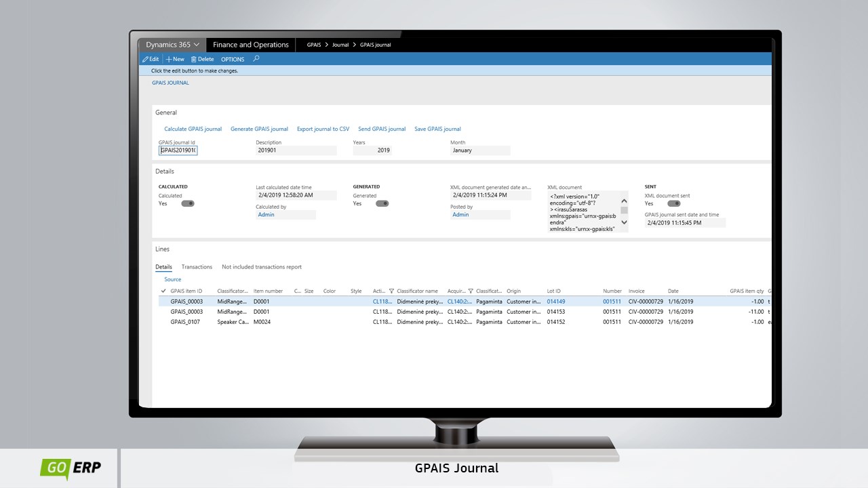
Task: Click inside the XML document text box
Action: pos(583,211)
